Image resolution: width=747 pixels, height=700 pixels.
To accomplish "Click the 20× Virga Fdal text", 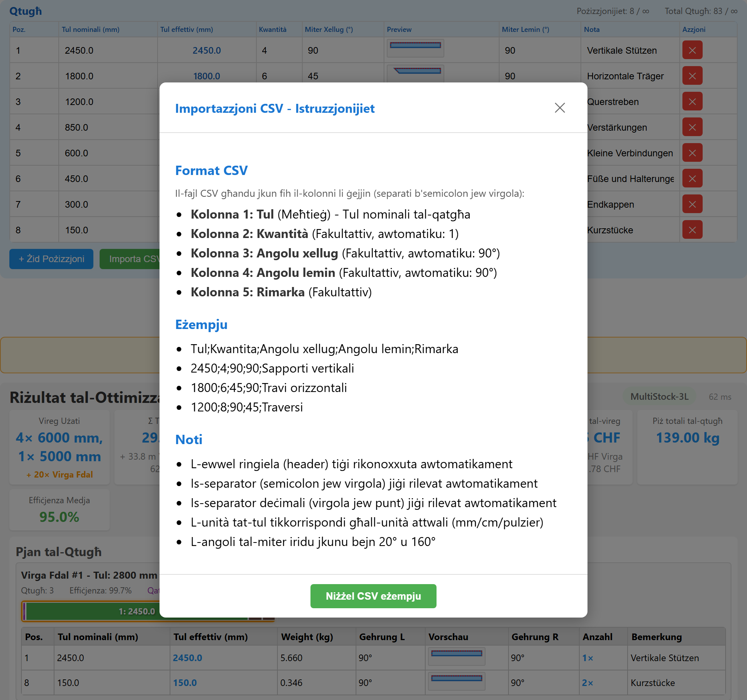I will tap(60, 475).
